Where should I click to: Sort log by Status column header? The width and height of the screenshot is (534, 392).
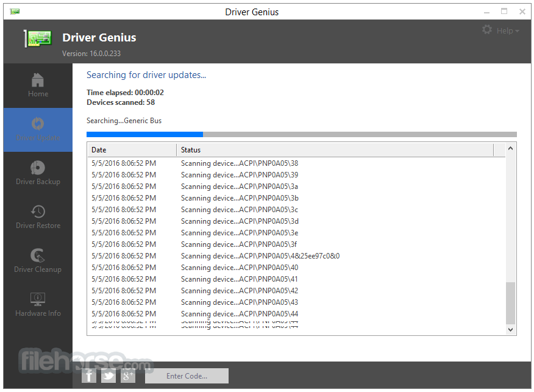(335, 150)
